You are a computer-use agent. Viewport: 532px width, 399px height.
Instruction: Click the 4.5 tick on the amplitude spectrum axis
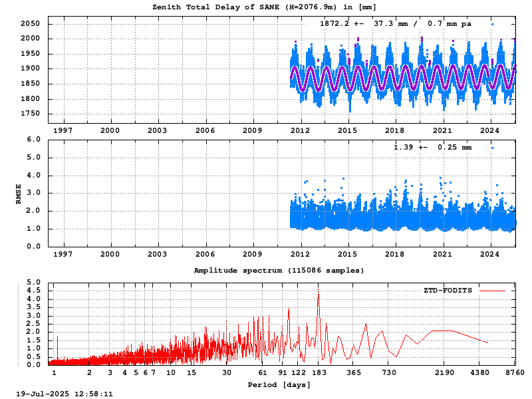click(33, 291)
